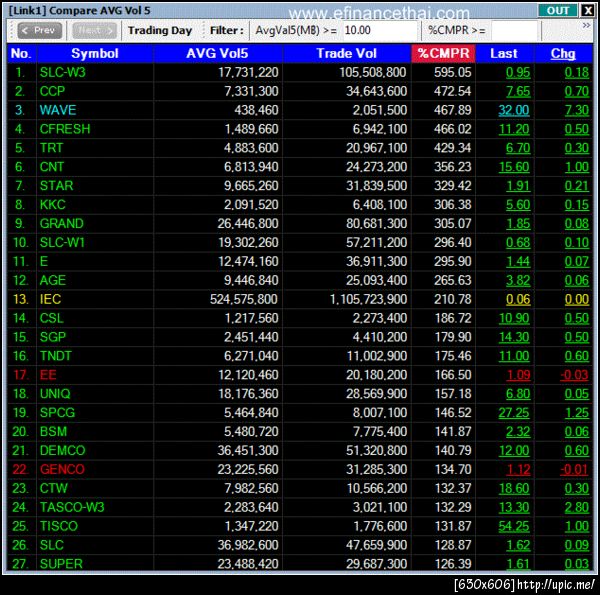Click GENCO change value -0.01

click(x=574, y=469)
